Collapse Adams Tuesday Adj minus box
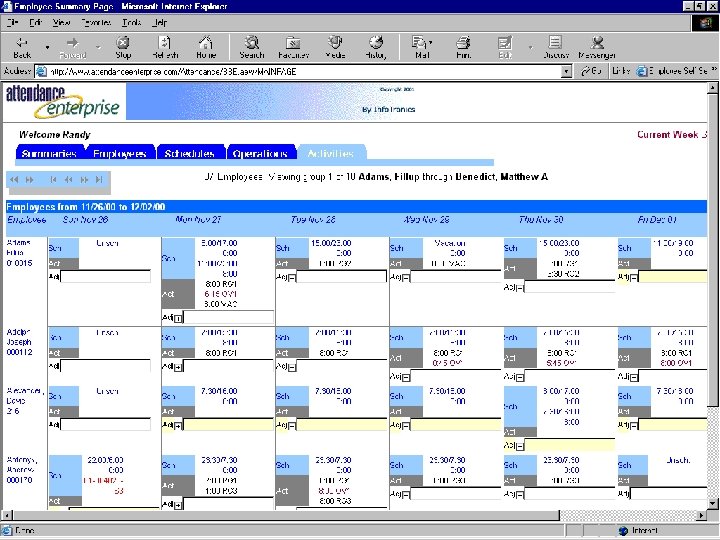This screenshot has width=720, height=540. coord(292,278)
